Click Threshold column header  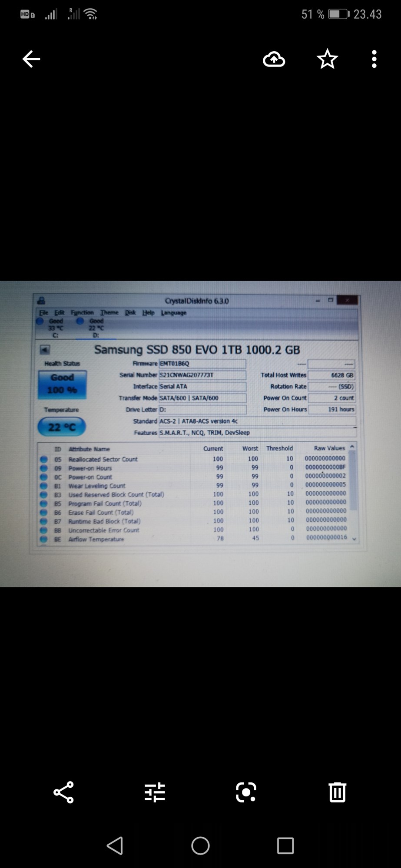pyautogui.click(x=279, y=448)
